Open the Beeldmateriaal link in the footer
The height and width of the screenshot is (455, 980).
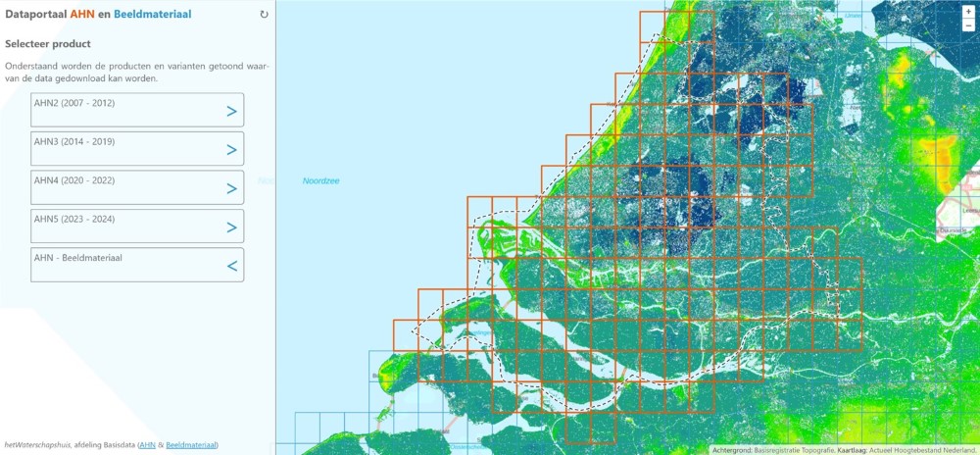tap(190, 445)
